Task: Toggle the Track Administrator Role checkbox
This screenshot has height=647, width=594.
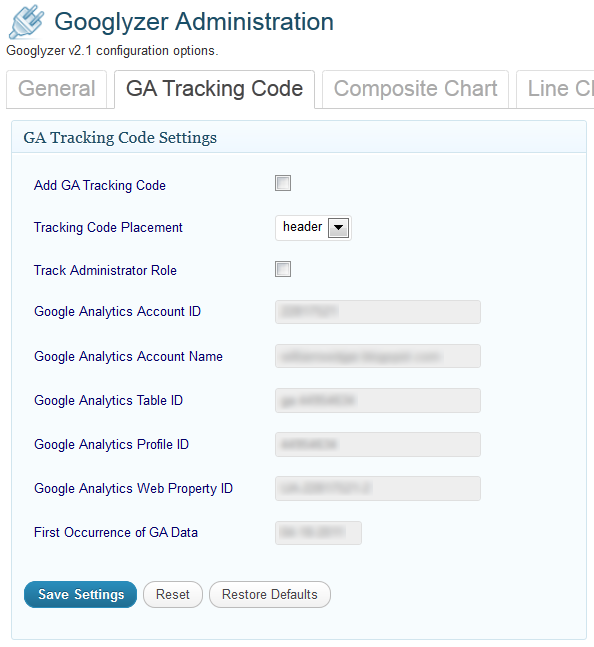Action: (283, 269)
